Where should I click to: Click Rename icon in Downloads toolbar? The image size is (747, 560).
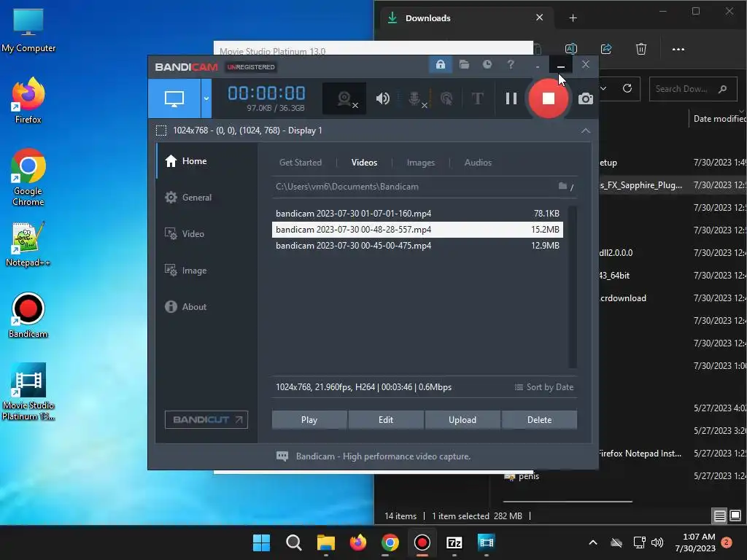[570, 49]
